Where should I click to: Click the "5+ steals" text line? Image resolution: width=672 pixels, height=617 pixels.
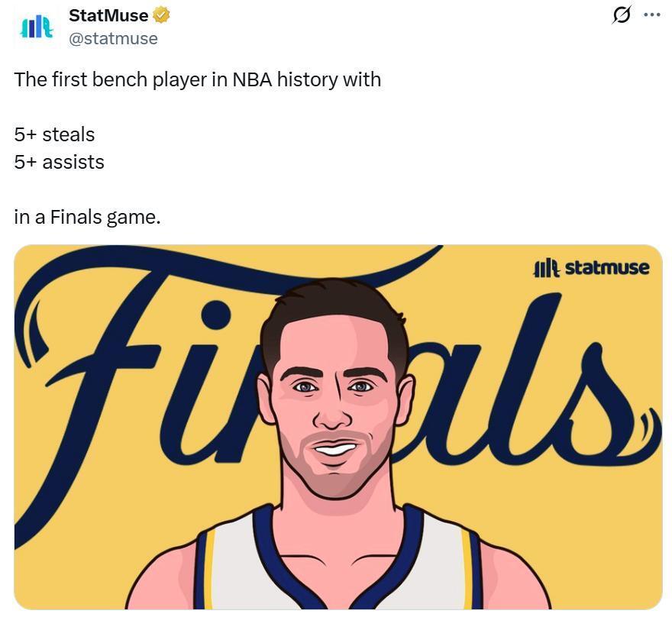pyautogui.click(x=54, y=134)
